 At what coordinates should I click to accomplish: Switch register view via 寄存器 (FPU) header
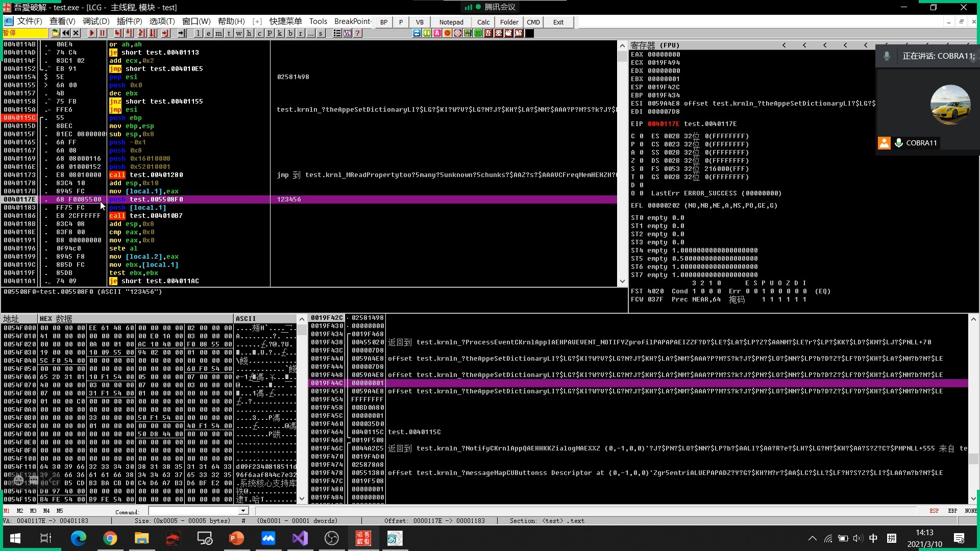tap(655, 45)
